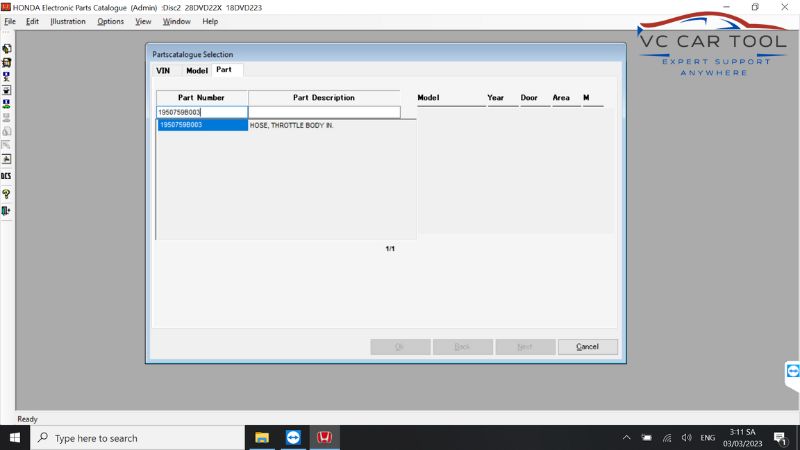The height and width of the screenshot is (450, 800).
Task: Switch to the Model tab
Action: 197,71
